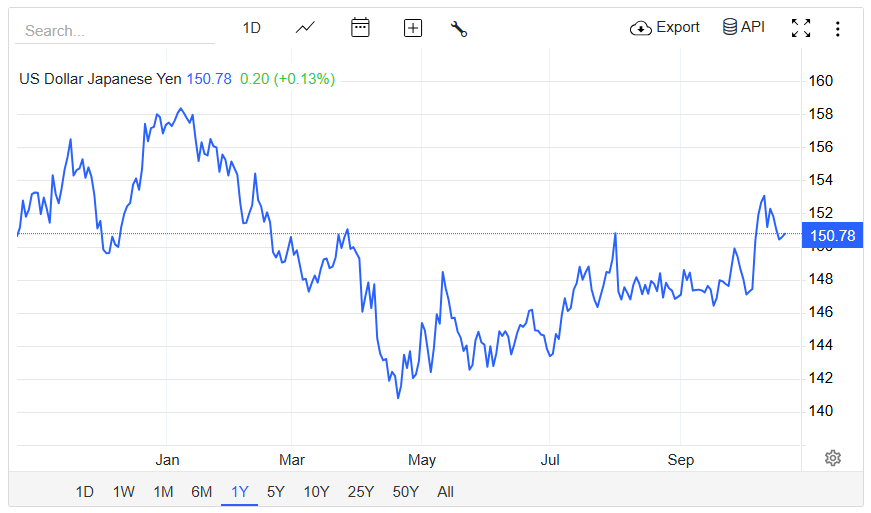This screenshot has height=513, width=871.
Task: Open the three-dot more options menu
Action: click(x=838, y=29)
